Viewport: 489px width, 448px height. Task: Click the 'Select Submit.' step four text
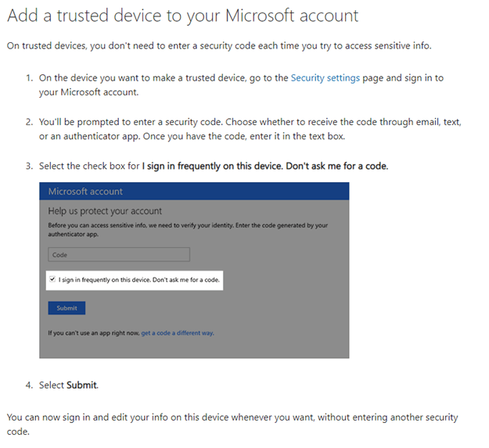69,385
